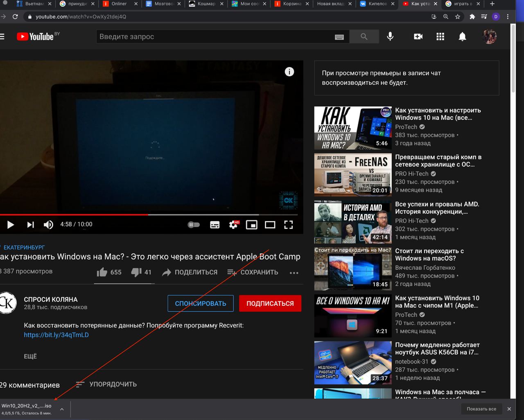Click the address bar URL

click(x=81, y=17)
